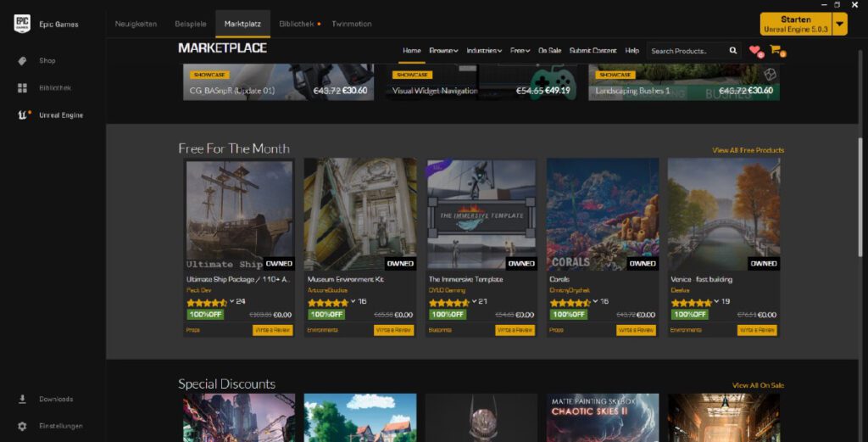This screenshot has width=868, height=442.
Task: Go to marketplace Home
Action: pos(411,50)
